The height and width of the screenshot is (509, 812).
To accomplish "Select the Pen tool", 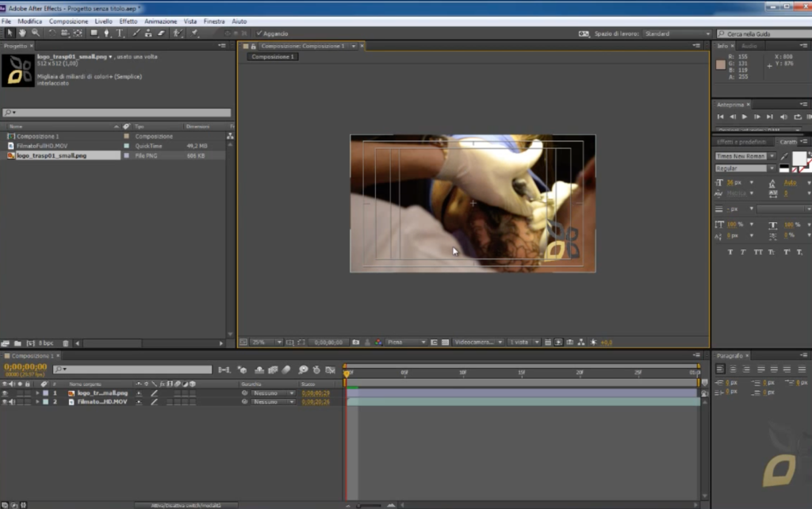I will coord(107,33).
